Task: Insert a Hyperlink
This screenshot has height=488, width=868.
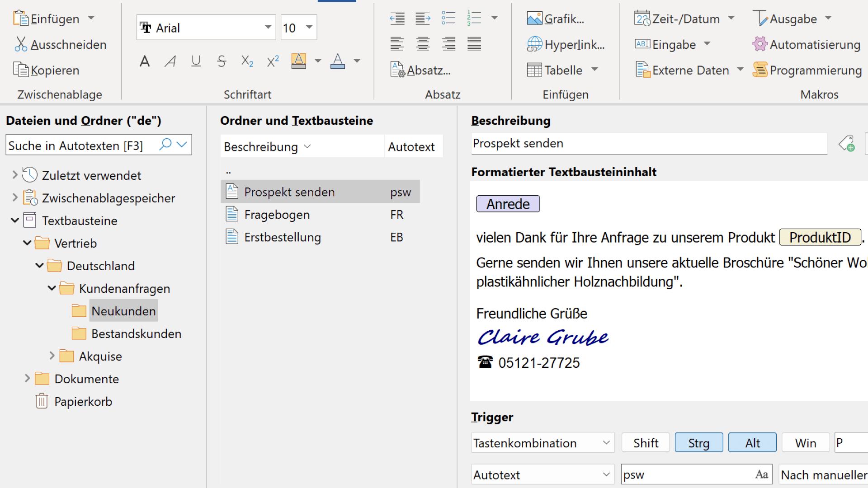Action: [x=566, y=44]
